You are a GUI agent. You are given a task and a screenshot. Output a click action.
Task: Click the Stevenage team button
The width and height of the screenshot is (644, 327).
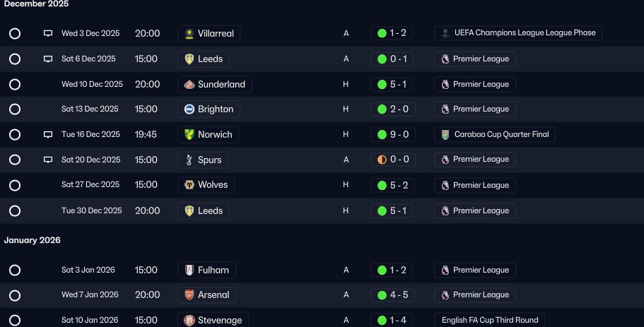tap(213, 320)
